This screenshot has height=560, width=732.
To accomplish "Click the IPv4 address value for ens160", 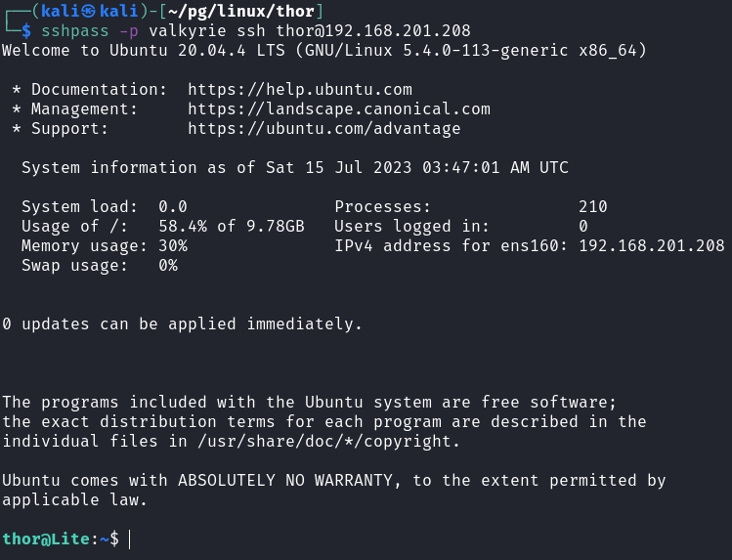I will (x=652, y=246).
